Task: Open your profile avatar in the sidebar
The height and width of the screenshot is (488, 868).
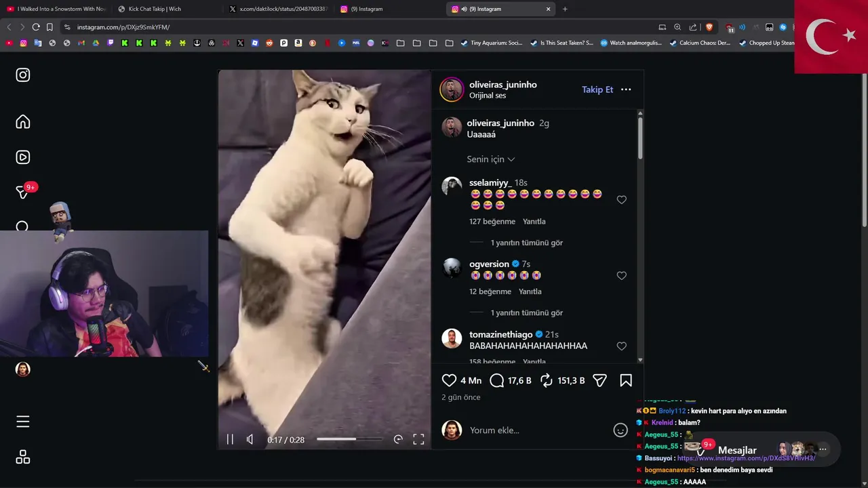Action: click(x=23, y=369)
